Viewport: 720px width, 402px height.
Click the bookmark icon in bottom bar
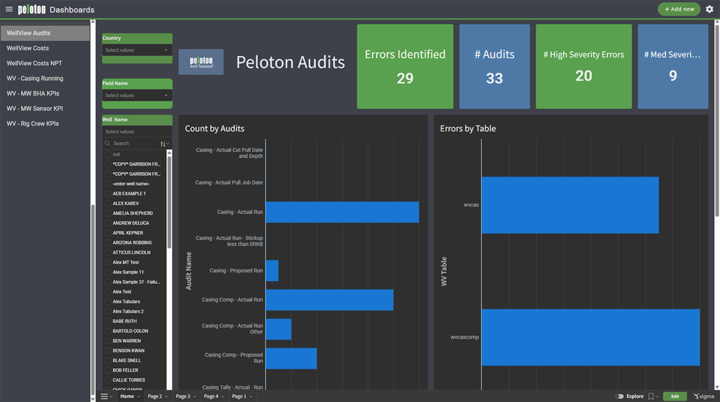[x=651, y=396]
